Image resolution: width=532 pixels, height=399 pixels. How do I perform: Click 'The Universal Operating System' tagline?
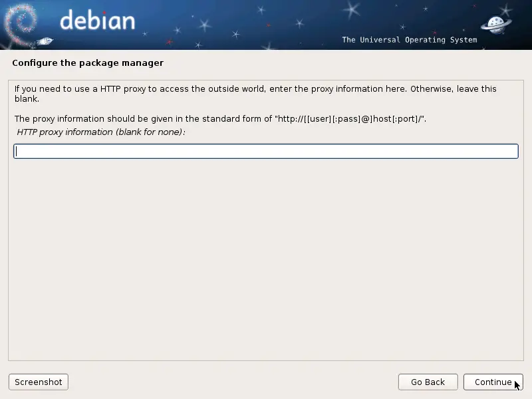(x=410, y=40)
